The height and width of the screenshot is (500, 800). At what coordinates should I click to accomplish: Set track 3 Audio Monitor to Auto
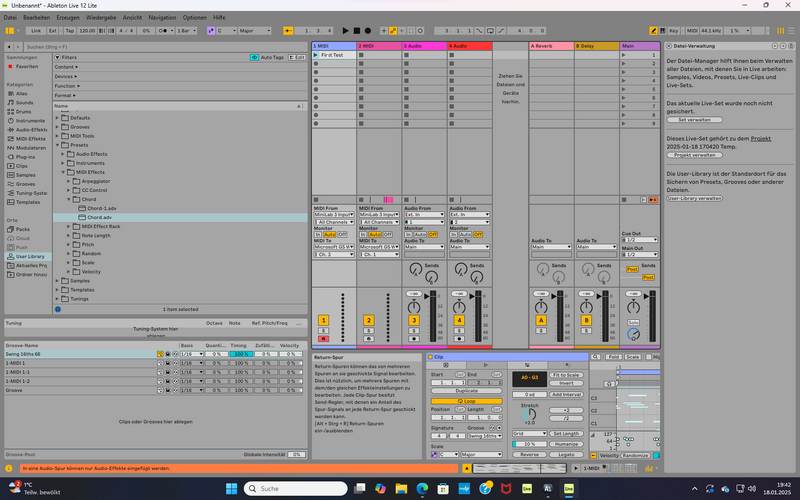tap(420, 234)
